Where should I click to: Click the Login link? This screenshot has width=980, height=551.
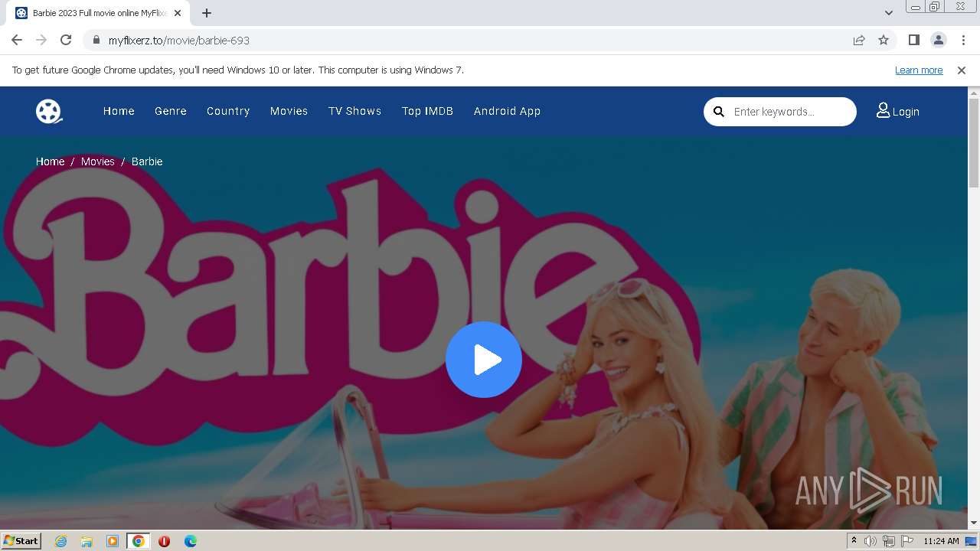906,112
